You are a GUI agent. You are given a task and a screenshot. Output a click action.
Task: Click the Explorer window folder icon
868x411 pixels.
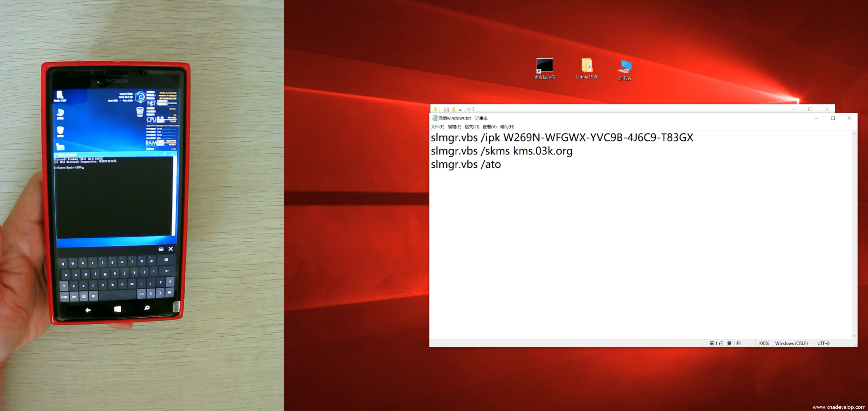[x=435, y=109]
